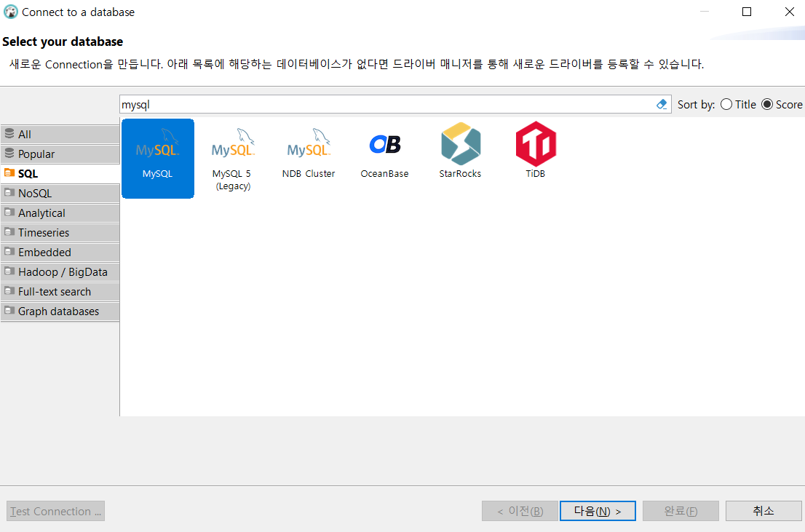Select the OceanBase database icon
This screenshot has height=532, width=805.
384,158
